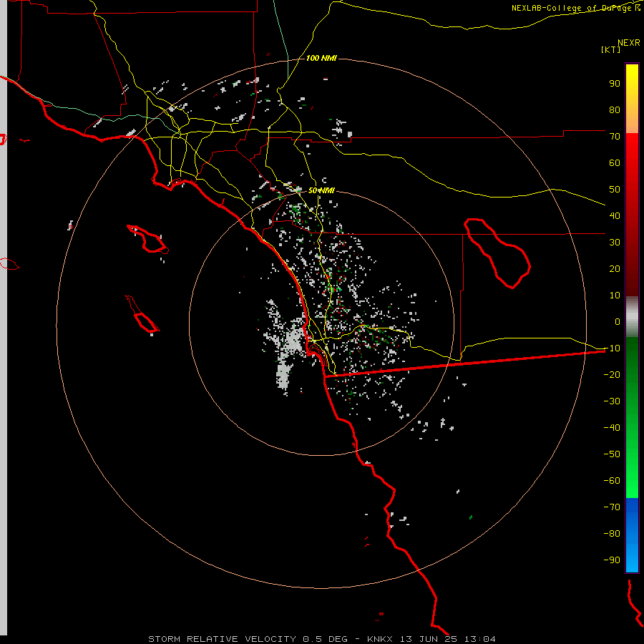The width and height of the screenshot is (644, 644).
Task: Click the -40 value on velocity scale
Action: 612,428
